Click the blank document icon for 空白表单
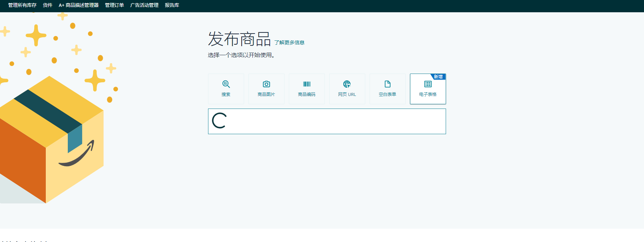This screenshot has height=242, width=644. pos(388,84)
